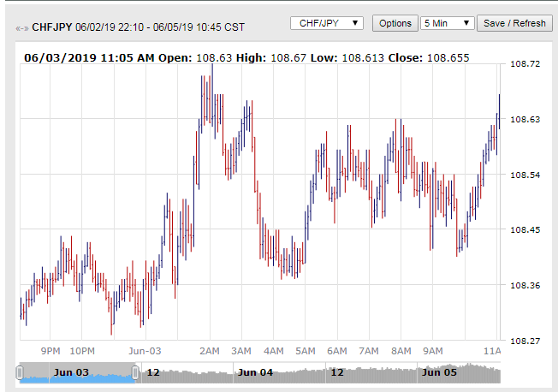
Task: Grab the right handle of range navigator
Action: pyautogui.click(x=135, y=373)
